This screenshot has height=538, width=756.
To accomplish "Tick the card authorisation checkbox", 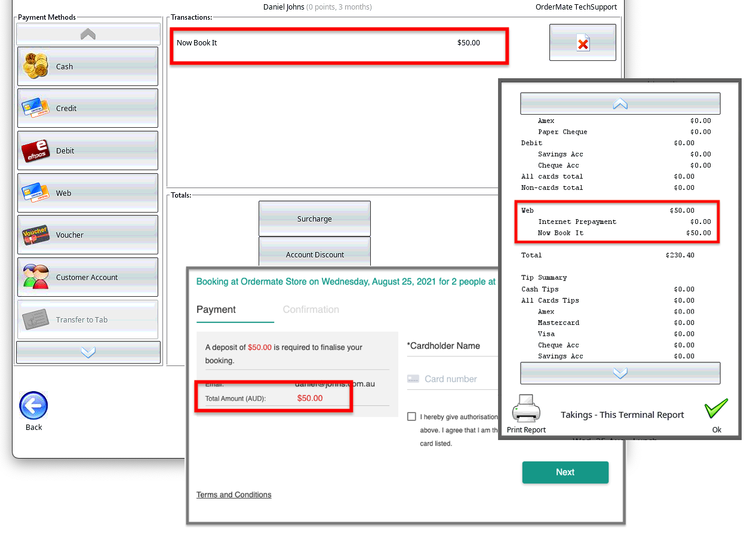I will tap(412, 416).
